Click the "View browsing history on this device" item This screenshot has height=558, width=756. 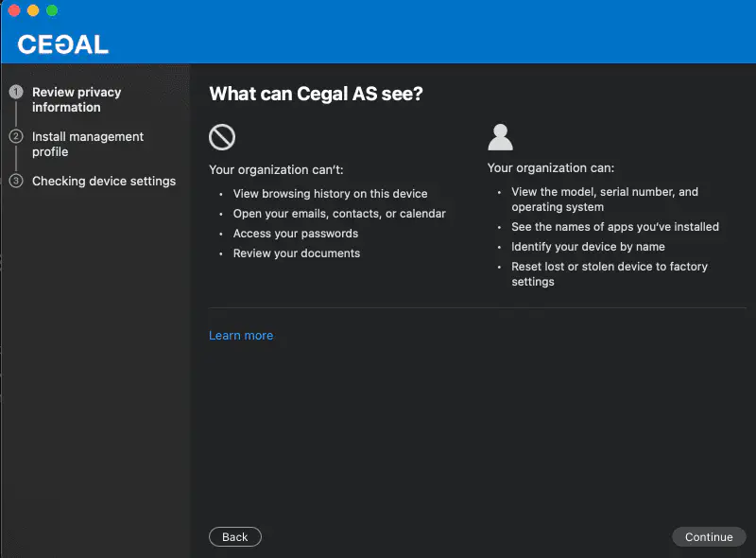click(330, 194)
